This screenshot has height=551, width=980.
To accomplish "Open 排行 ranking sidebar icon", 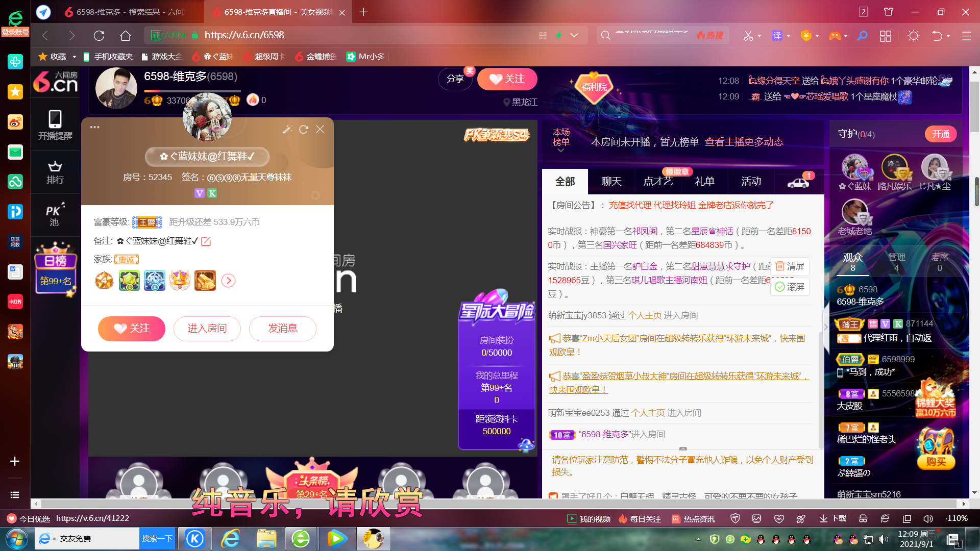I will (x=55, y=172).
